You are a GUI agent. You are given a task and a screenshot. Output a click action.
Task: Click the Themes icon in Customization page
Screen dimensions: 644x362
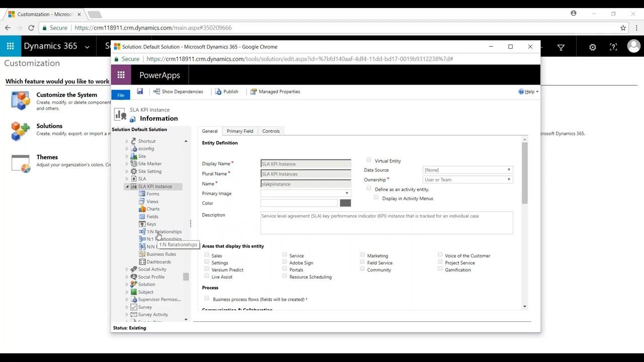21,163
